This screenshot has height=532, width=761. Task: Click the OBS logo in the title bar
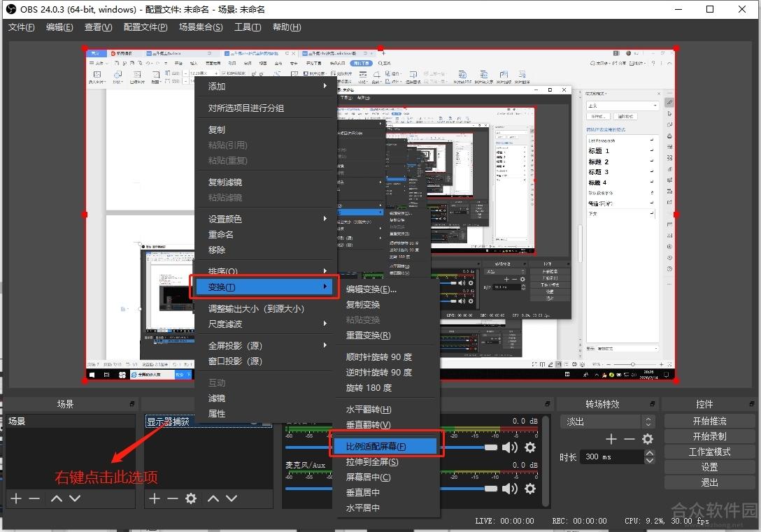[10, 9]
